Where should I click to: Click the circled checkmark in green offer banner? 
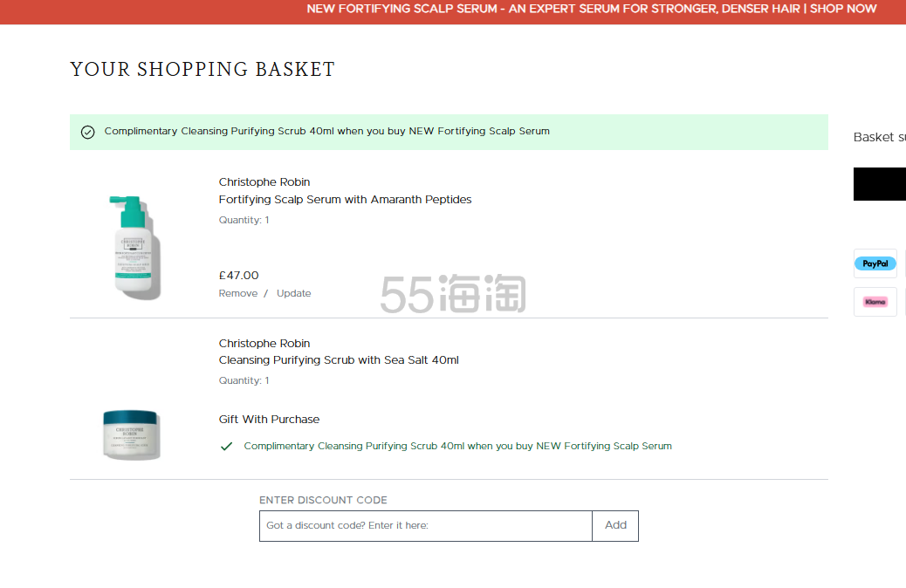click(x=88, y=132)
